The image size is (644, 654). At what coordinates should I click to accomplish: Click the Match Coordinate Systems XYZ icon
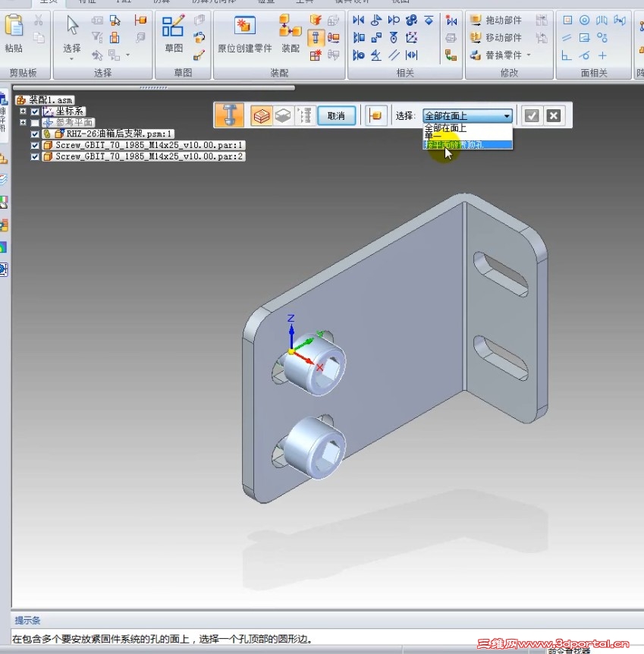(x=411, y=38)
